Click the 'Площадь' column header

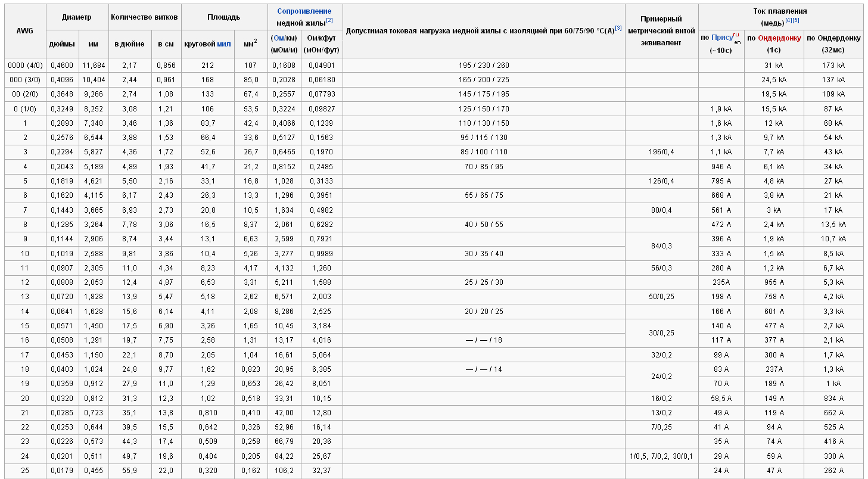pyautogui.click(x=224, y=17)
